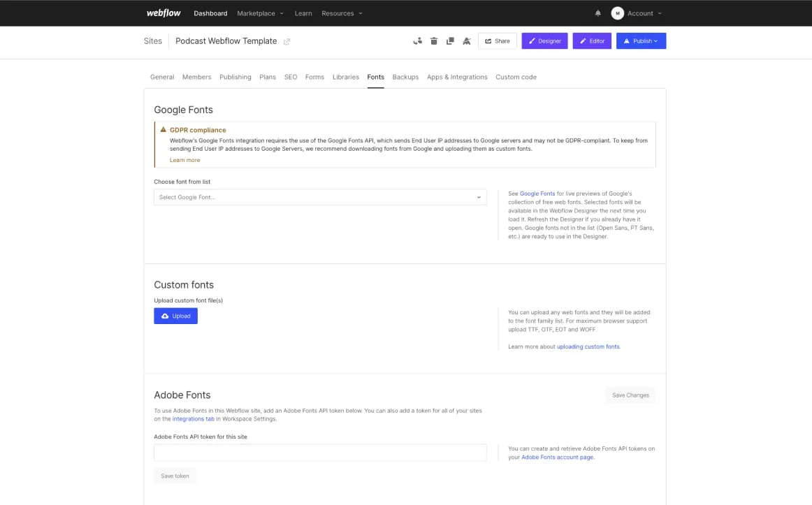
Task: Focus the Adobe Fonts API token field
Action: [x=320, y=453]
